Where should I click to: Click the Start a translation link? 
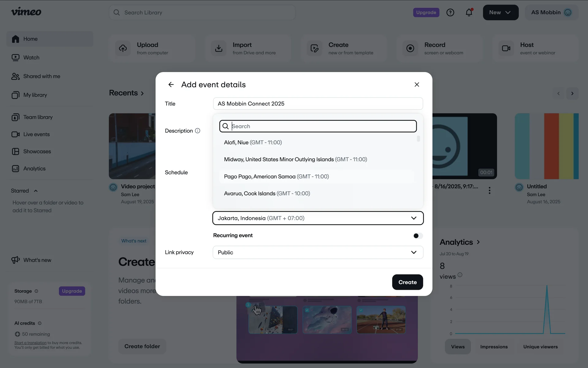coord(30,343)
